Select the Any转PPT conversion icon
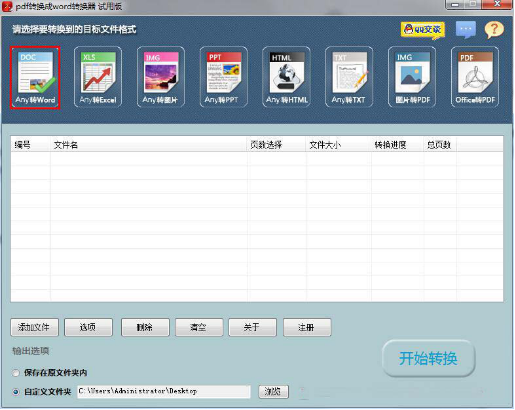 (x=223, y=77)
